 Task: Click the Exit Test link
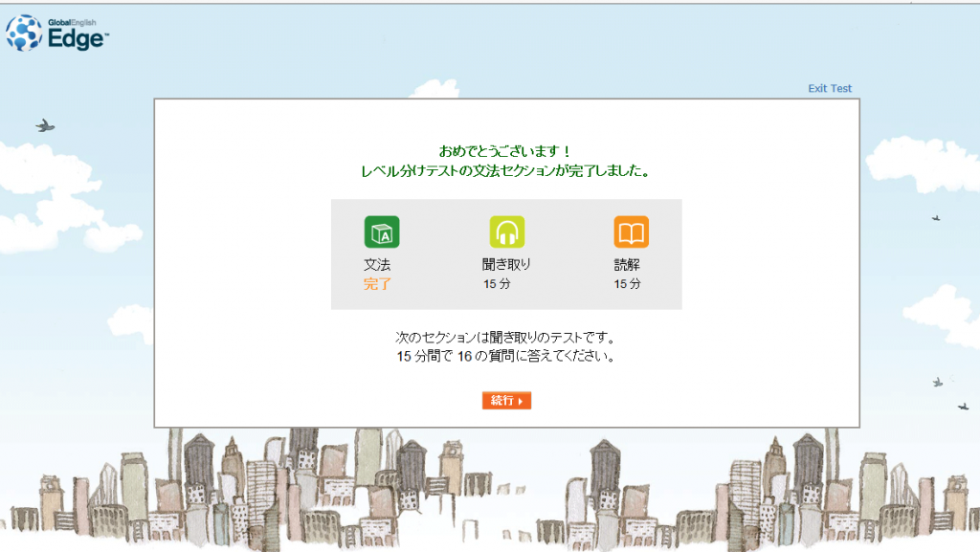tap(830, 89)
